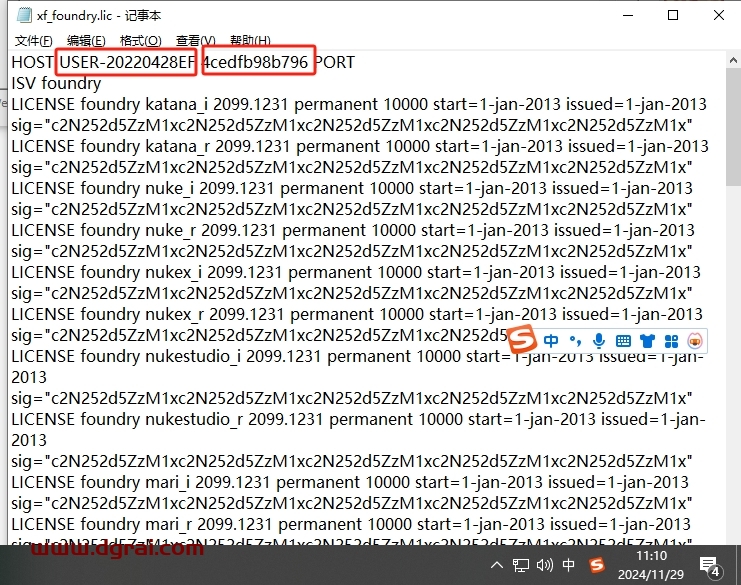Click the Notepad icon in the title bar

pos(24,15)
